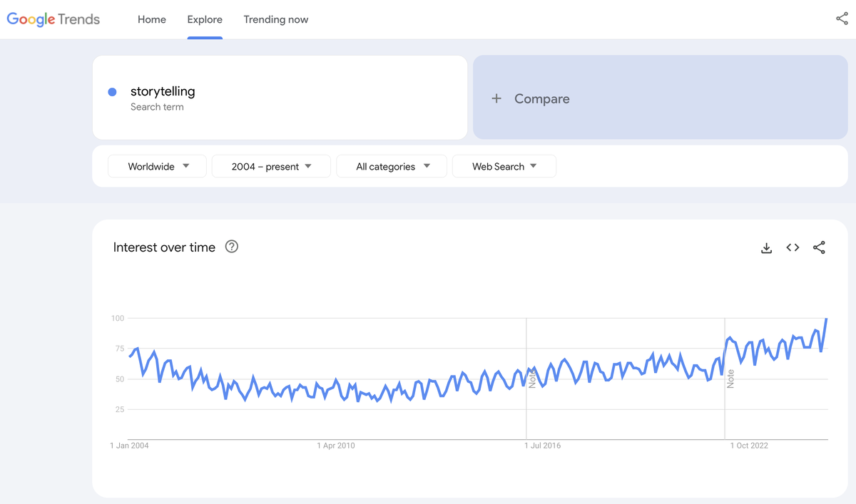Viewport: 856px width, 504px height.
Task: Select the Explore tab
Action: 205,19
